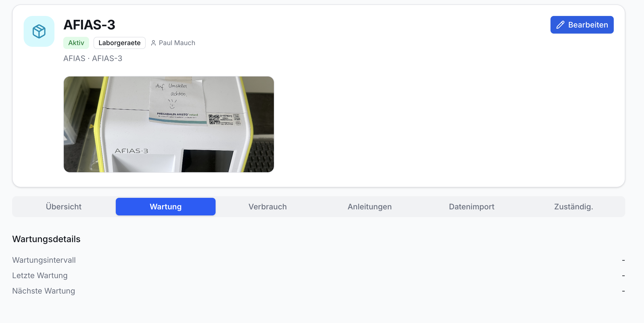Switch to the Zuständig. tab
Viewport: 644px width, 323px height.
point(574,207)
